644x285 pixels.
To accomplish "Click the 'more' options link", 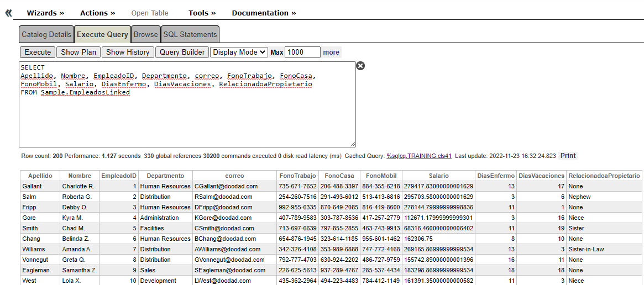I will (x=331, y=52).
